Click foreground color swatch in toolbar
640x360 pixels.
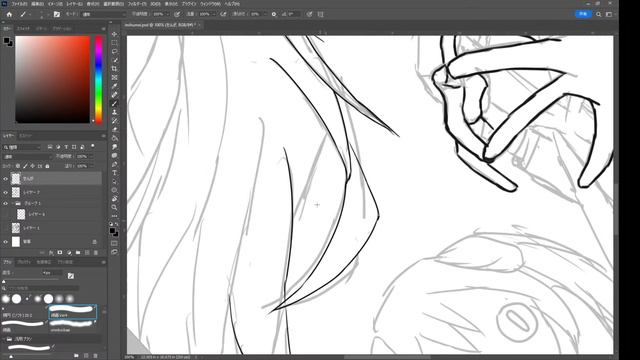(113, 231)
